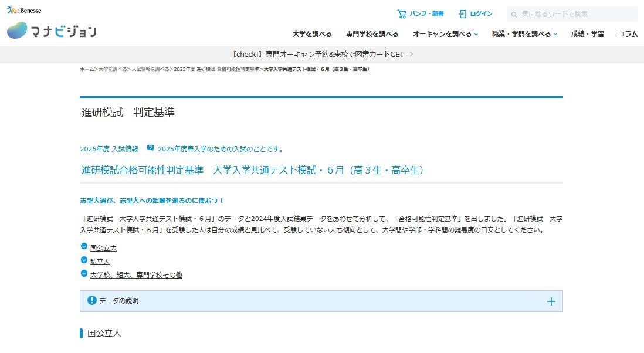Click the ログイン icon

point(461,14)
